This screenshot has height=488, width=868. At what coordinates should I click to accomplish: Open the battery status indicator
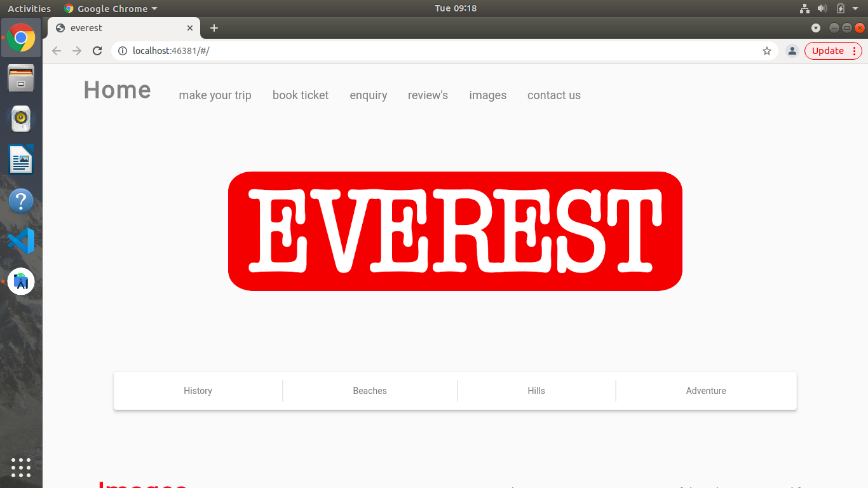click(x=840, y=8)
